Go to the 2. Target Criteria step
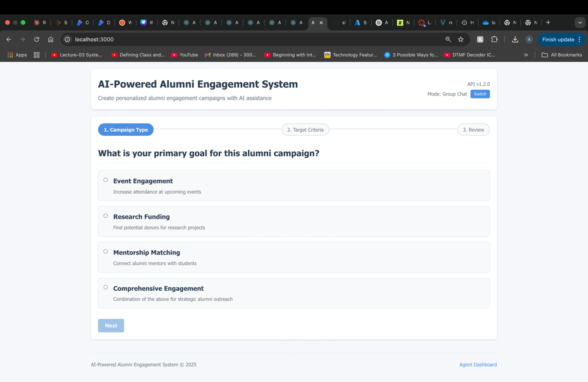588x382 pixels. click(305, 130)
